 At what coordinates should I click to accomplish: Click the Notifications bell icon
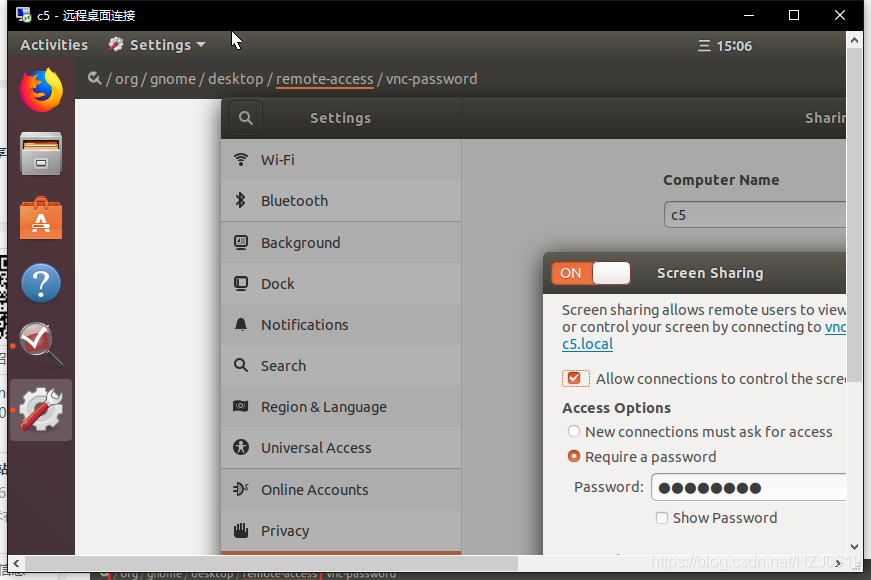pyautogui.click(x=241, y=324)
